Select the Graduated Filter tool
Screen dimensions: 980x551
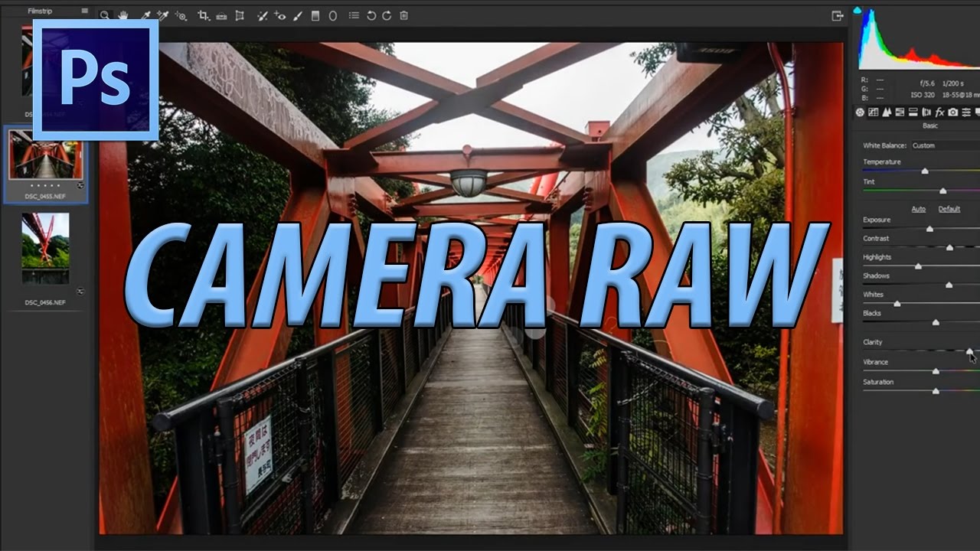point(315,15)
